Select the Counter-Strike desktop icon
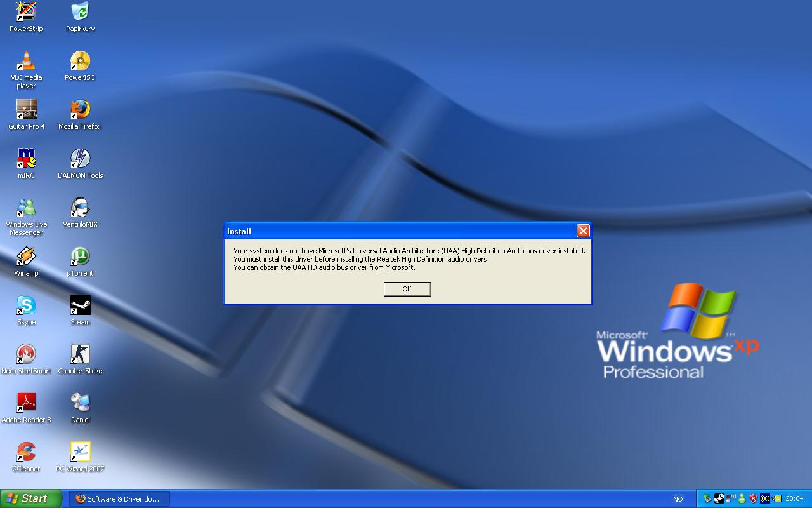This screenshot has width=812, height=508. click(80, 359)
